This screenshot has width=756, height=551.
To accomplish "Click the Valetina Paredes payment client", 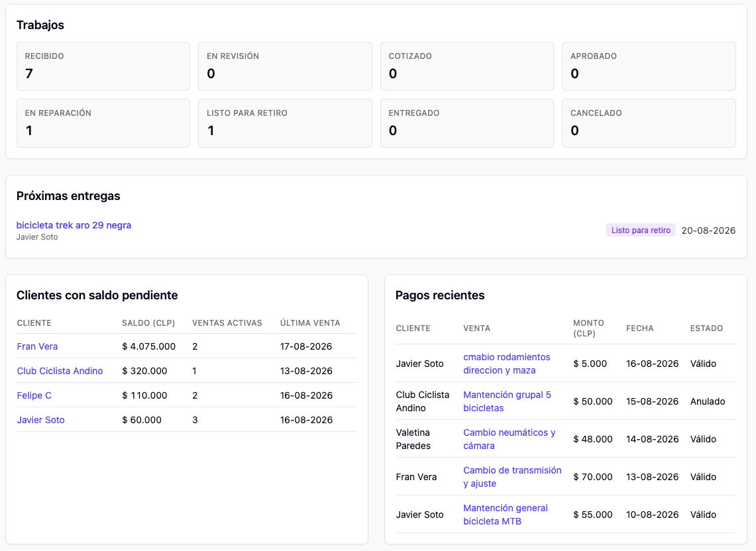I will click(413, 438).
